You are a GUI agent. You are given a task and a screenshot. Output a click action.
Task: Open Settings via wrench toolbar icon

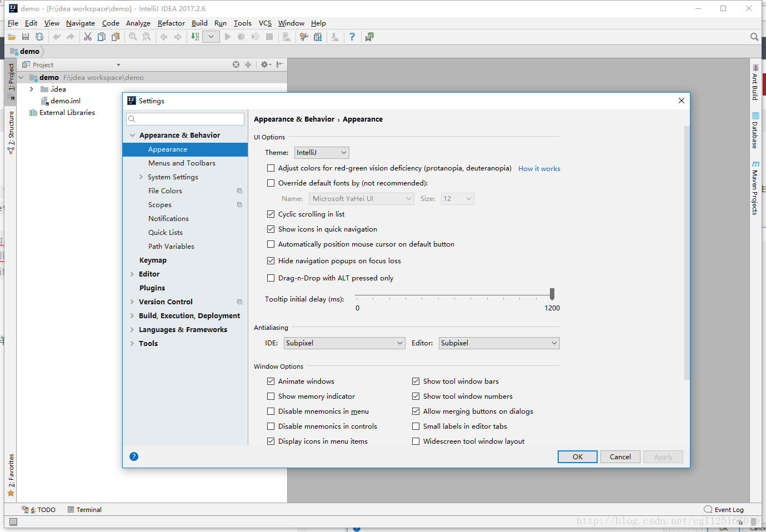coord(304,37)
